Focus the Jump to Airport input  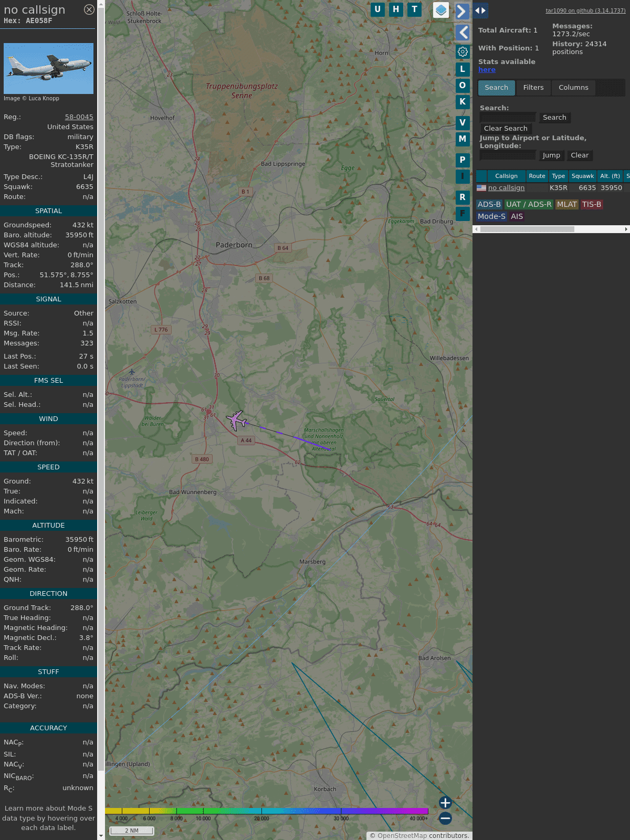point(508,155)
